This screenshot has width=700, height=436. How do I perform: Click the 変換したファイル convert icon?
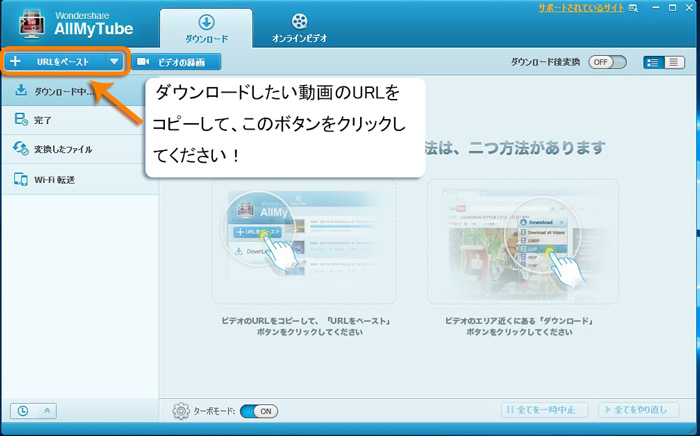(21, 149)
